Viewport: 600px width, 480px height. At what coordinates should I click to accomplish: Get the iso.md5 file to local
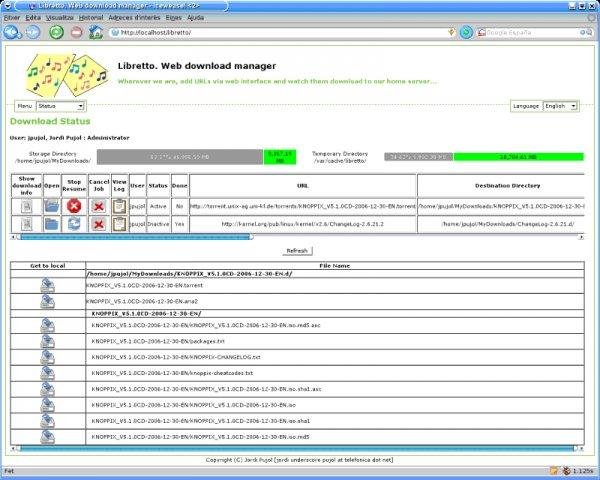coord(47,437)
